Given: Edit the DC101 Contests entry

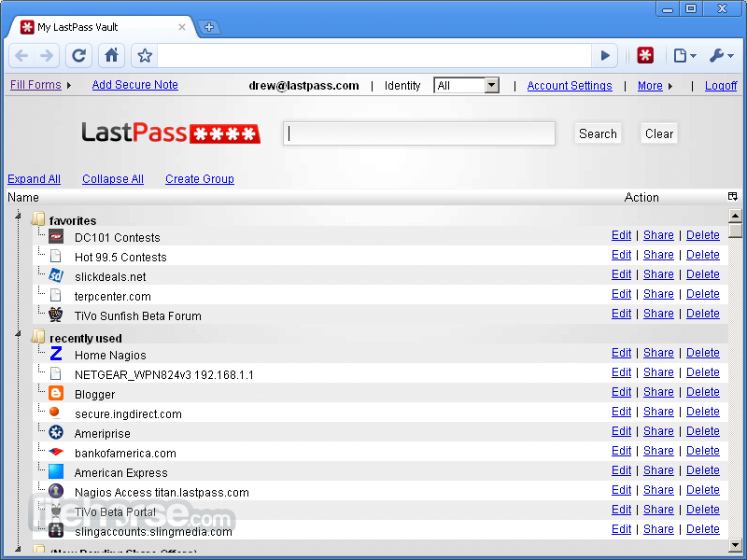Looking at the screenshot, I should coord(621,235).
